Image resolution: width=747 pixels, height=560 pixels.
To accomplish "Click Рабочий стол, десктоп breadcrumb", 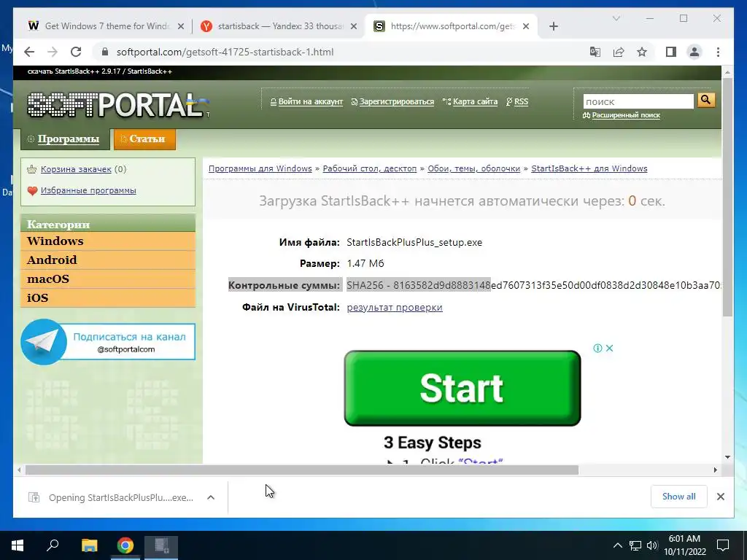I will click(x=370, y=168).
